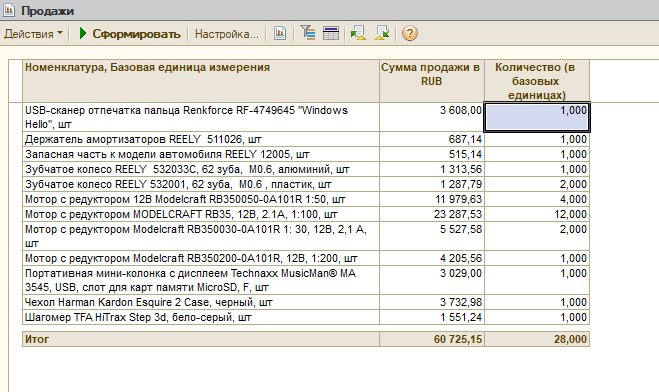Click the Сформировать button

130,34
